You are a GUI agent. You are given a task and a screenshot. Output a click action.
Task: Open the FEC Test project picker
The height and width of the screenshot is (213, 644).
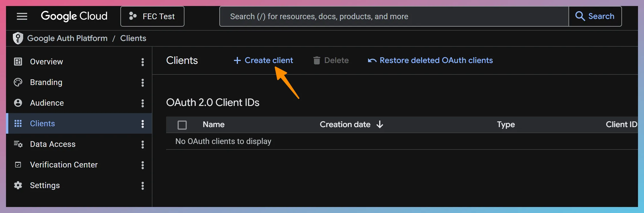pos(152,16)
